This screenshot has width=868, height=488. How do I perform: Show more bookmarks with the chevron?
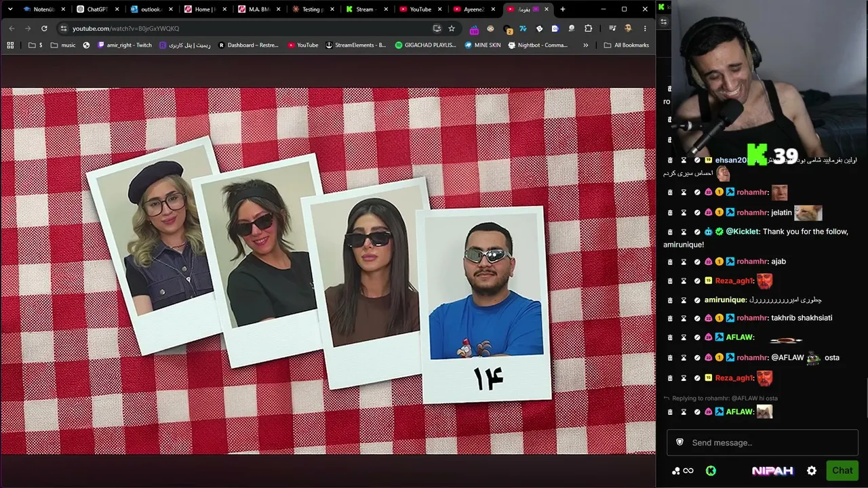(586, 45)
